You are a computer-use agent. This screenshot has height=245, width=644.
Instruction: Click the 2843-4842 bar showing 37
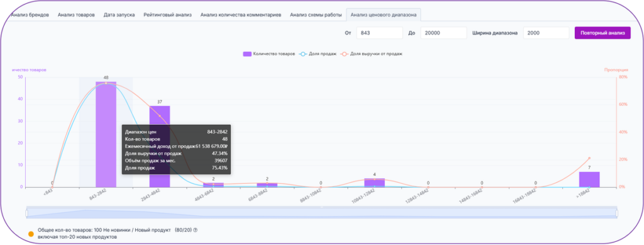click(159, 146)
